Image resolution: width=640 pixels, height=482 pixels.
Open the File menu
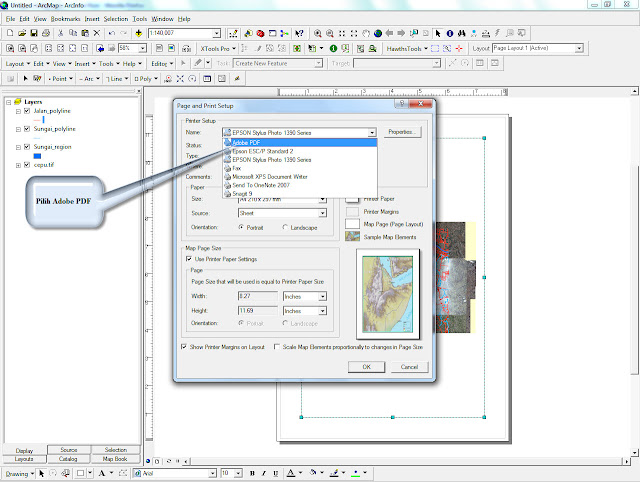click(10, 19)
